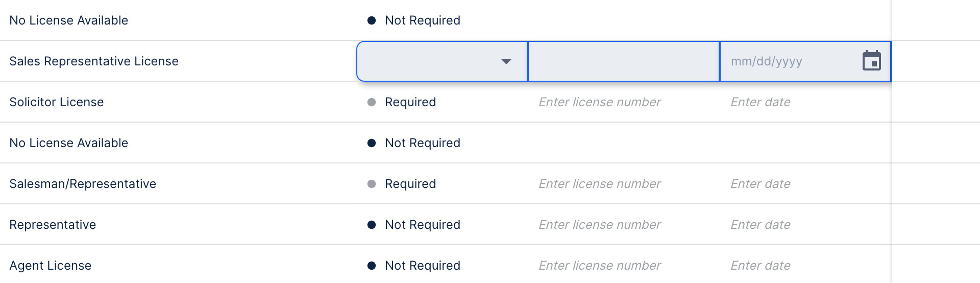Image resolution: width=980 pixels, height=283 pixels.
Task: Click Enter date for Representative row
Action: pos(760,225)
